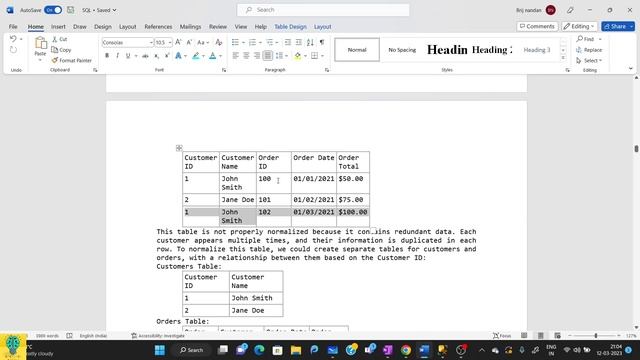Screen dimensions: 640x360
Task: Open Microsoft Edge from taskbar
Action: pos(259,350)
